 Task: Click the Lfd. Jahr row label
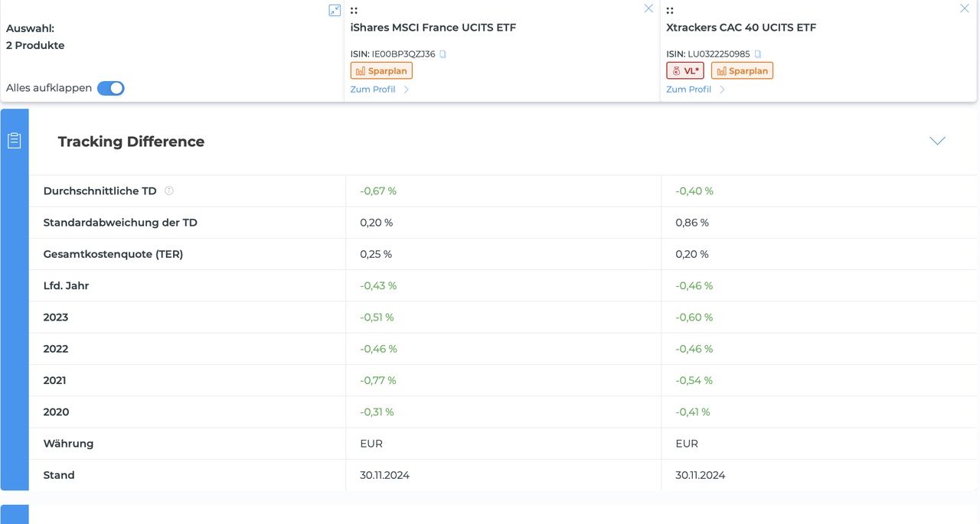(x=66, y=285)
